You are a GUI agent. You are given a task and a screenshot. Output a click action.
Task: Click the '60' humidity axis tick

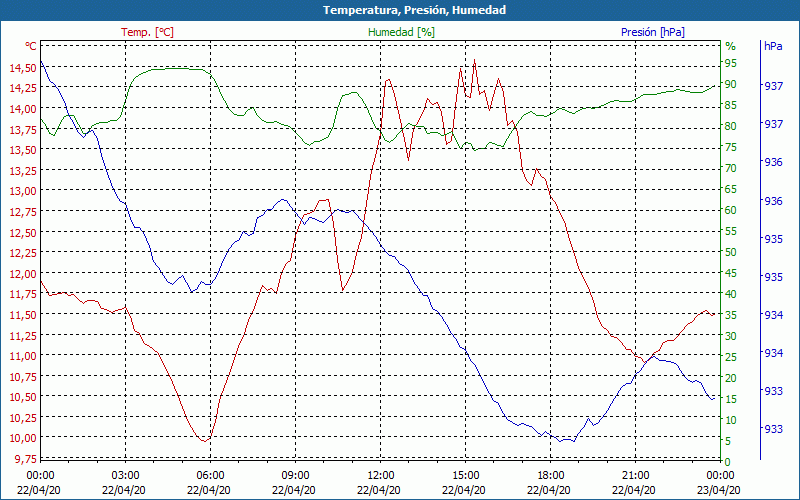[731, 210]
